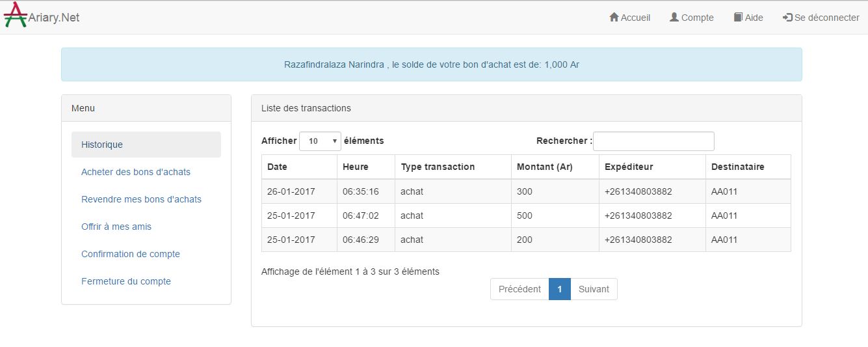Screen dimensions: 868x347
Task: Open Offrir à mes amis link
Action: click(x=116, y=227)
